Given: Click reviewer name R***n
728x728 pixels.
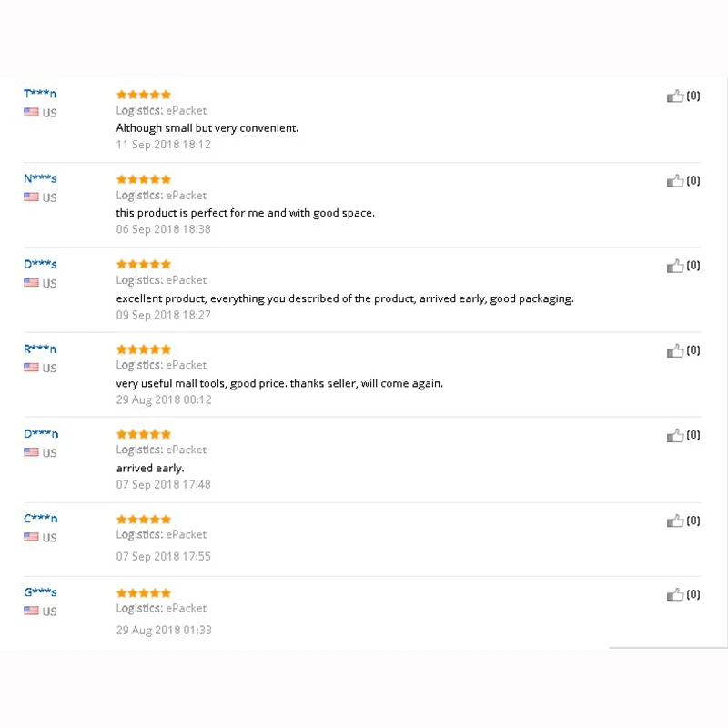Looking at the screenshot, I should pos(40,349).
